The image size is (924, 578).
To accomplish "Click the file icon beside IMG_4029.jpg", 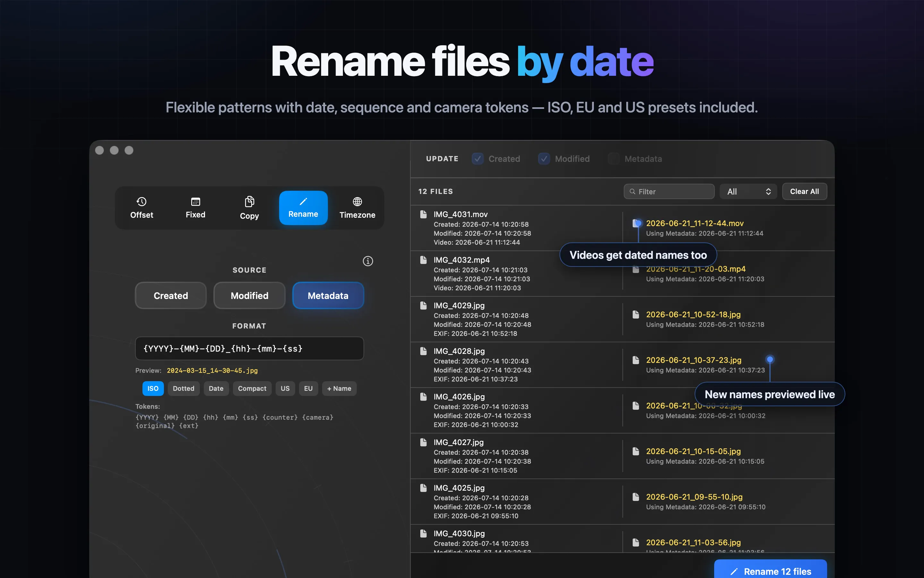I will tap(423, 305).
